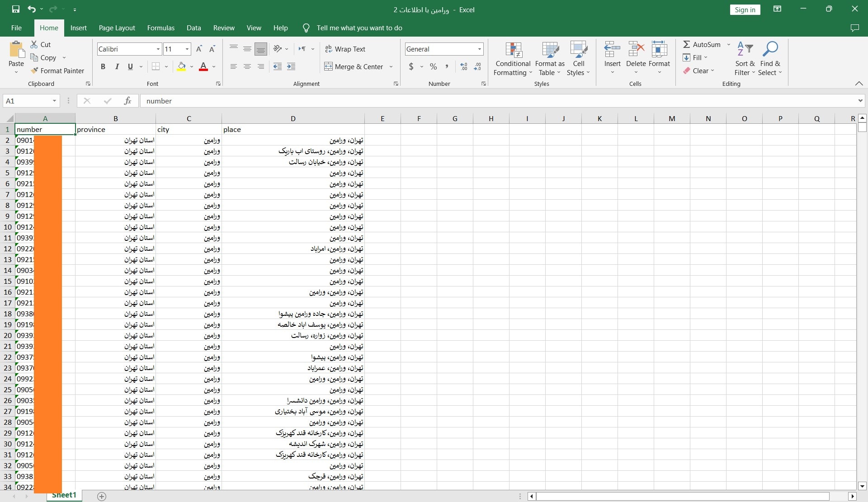Image resolution: width=868 pixels, height=502 pixels.
Task: Add a new sheet with plus icon
Action: (102, 496)
